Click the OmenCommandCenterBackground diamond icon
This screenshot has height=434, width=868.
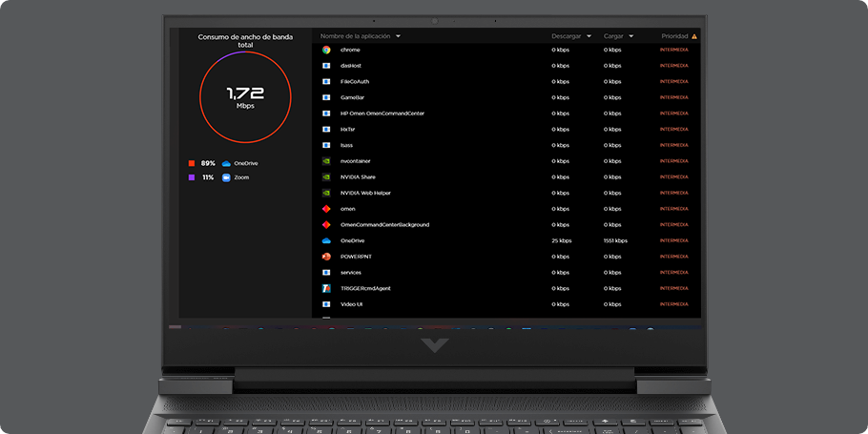pyautogui.click(x=326, y=225)
